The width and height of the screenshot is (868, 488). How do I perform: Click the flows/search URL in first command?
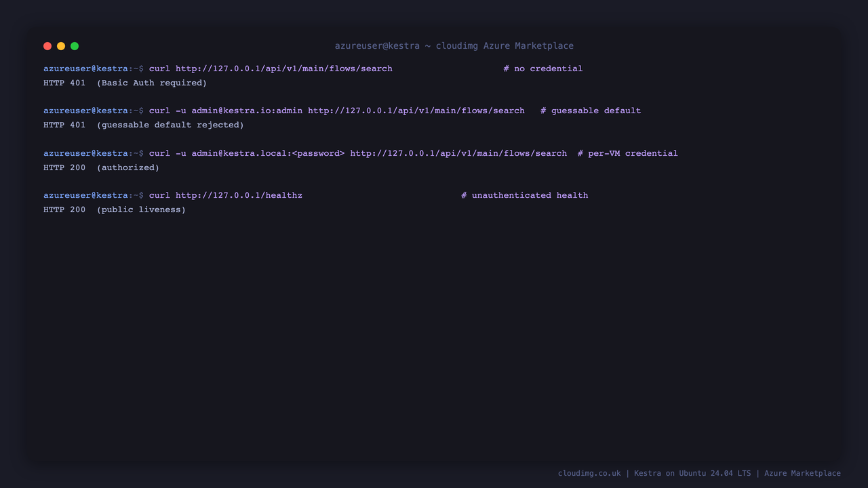tap(284, 68)
